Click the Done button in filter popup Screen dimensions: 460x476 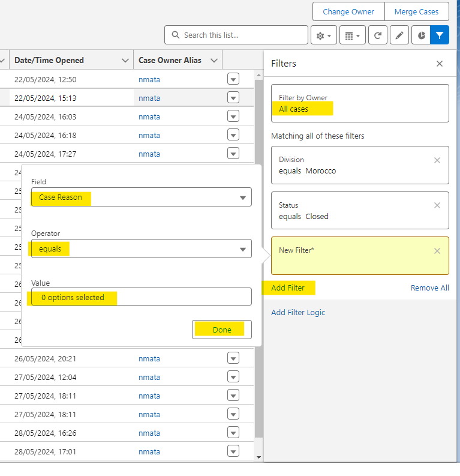(222, 330)
